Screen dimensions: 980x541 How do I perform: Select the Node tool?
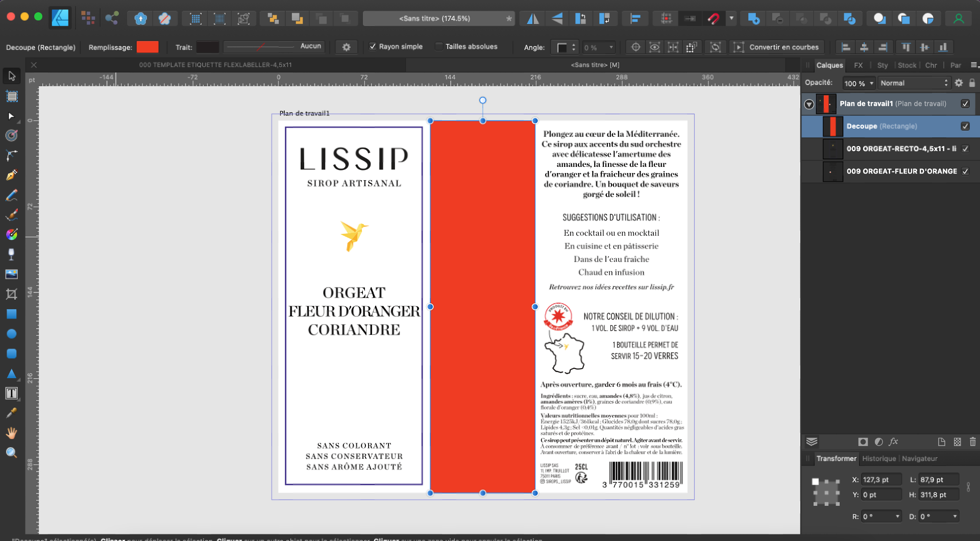coord(12,116)
